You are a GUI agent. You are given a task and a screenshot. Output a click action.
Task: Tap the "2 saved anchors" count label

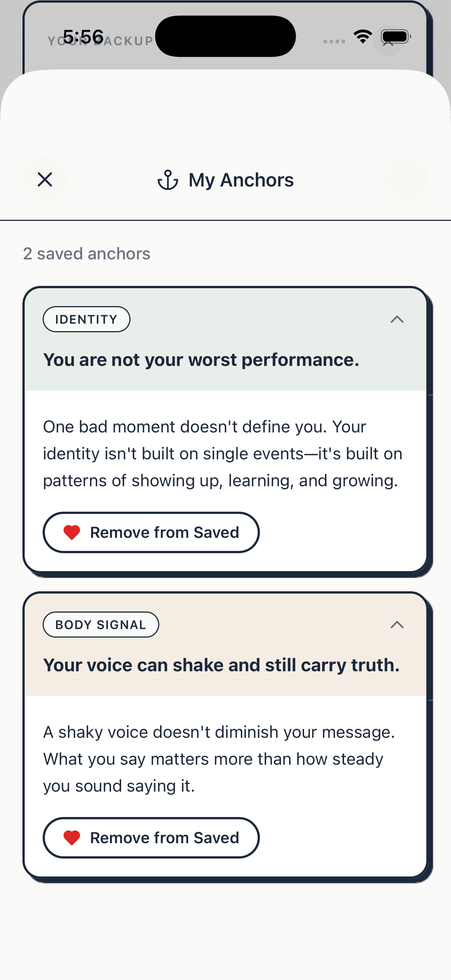pyautogui.click(x=86, y=253)
